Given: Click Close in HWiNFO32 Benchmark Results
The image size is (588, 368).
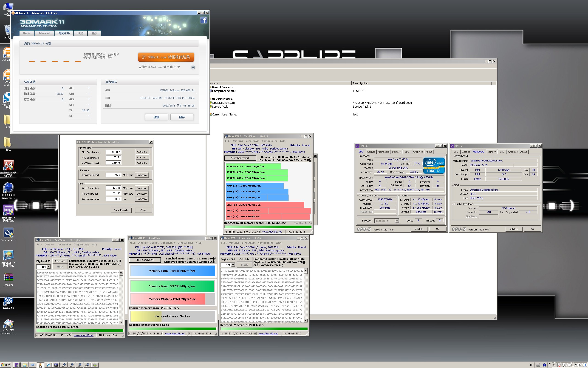Looking at the screenshot, I should click(x=143, y=210).
